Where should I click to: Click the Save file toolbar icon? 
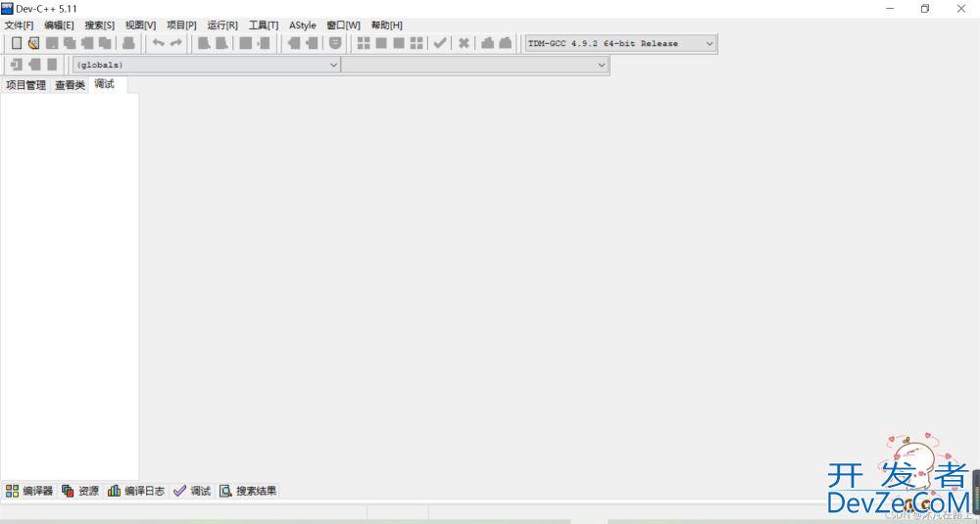click(53, 43)
